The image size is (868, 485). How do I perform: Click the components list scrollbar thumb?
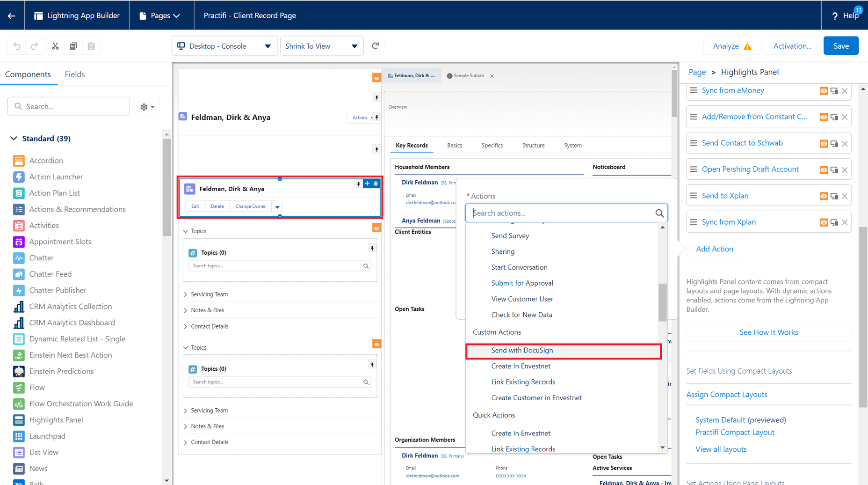tap(166, 187)
